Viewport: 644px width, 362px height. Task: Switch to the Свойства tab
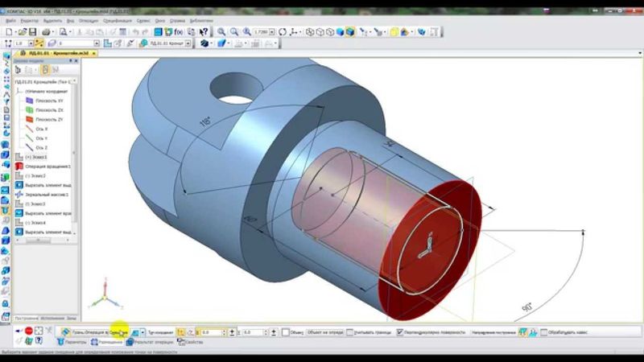click(190, 341)
